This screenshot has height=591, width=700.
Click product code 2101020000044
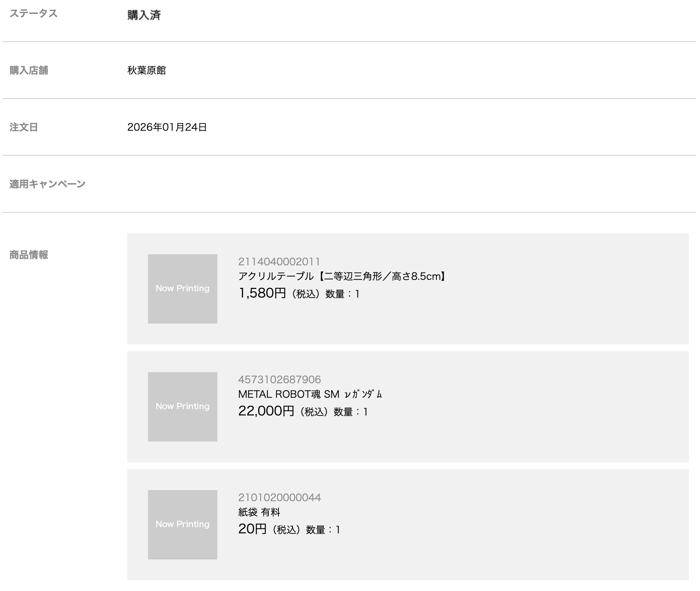(279, 497)
